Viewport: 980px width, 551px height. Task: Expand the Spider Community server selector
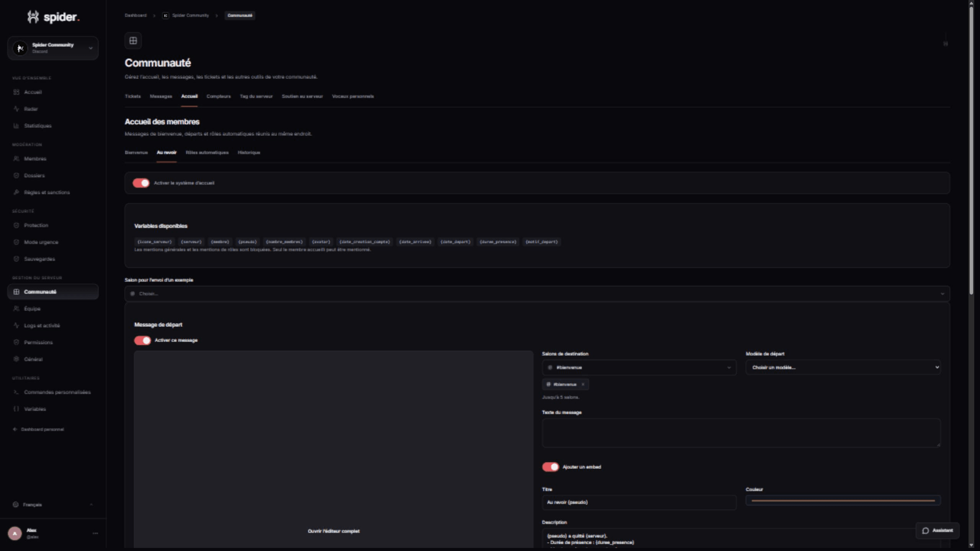(x=53, y=48)
